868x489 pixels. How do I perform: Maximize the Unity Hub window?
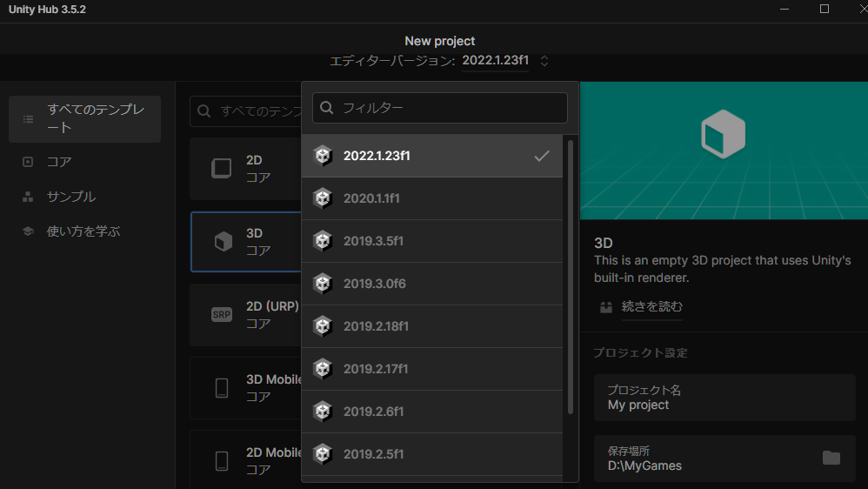coord(825,9)
